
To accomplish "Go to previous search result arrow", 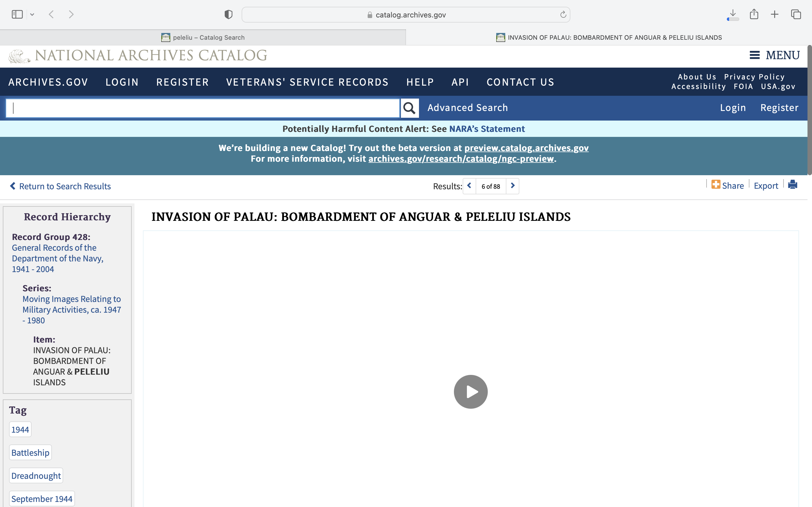I will point(469,186).
